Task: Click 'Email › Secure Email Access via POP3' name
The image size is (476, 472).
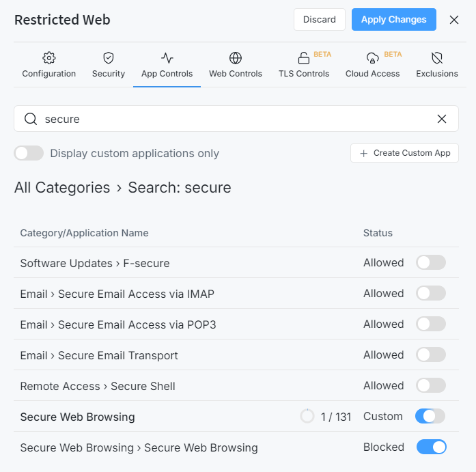Action: click(x=118, y=324)
